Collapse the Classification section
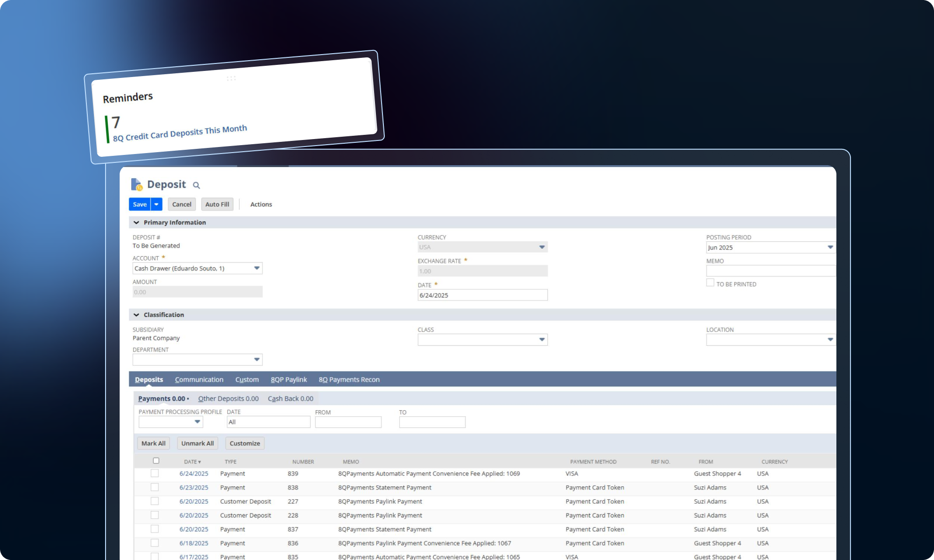The height and width of the screenshot is (560, 934). point(136,315)
